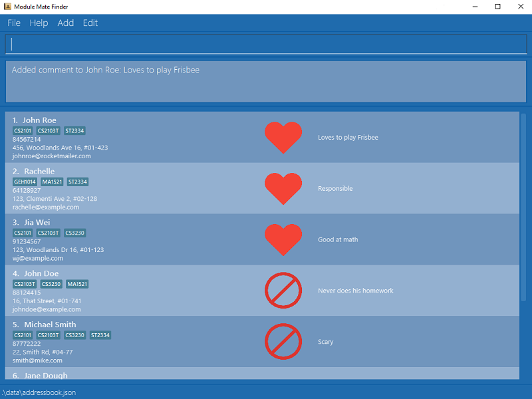Image resolution: width=532 pixels, height=399 pixels.
Task: Click Jia Wei's CS3230 tag
Action: click(x=75, y=233)
